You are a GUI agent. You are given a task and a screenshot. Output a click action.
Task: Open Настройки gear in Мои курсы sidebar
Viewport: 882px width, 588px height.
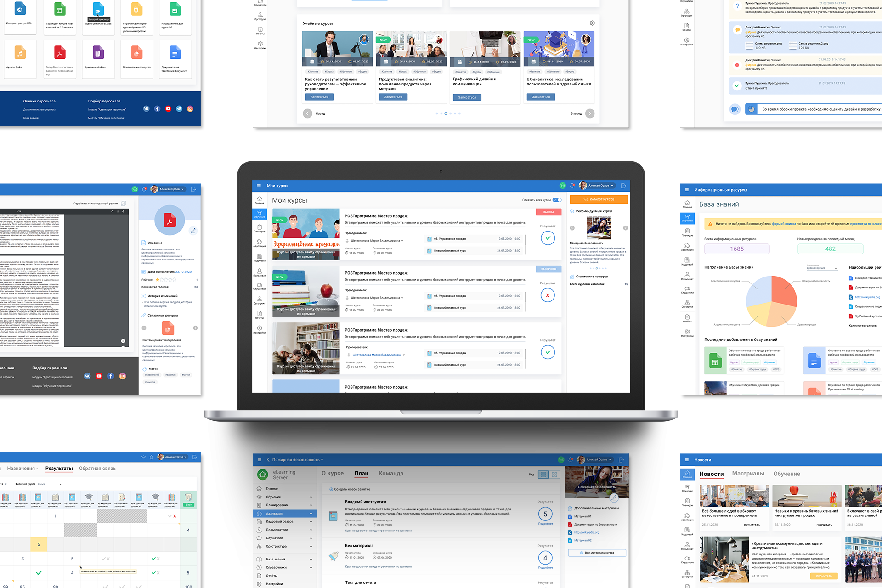pos(260,329)
